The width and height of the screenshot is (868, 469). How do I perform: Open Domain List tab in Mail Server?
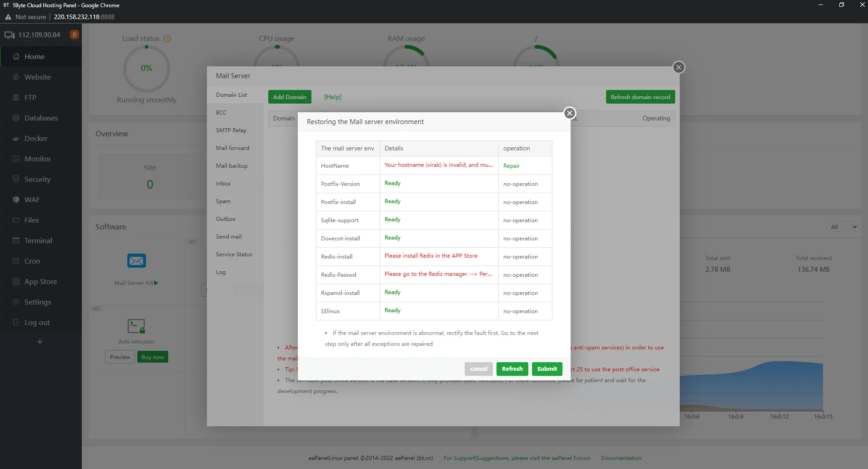235,95
